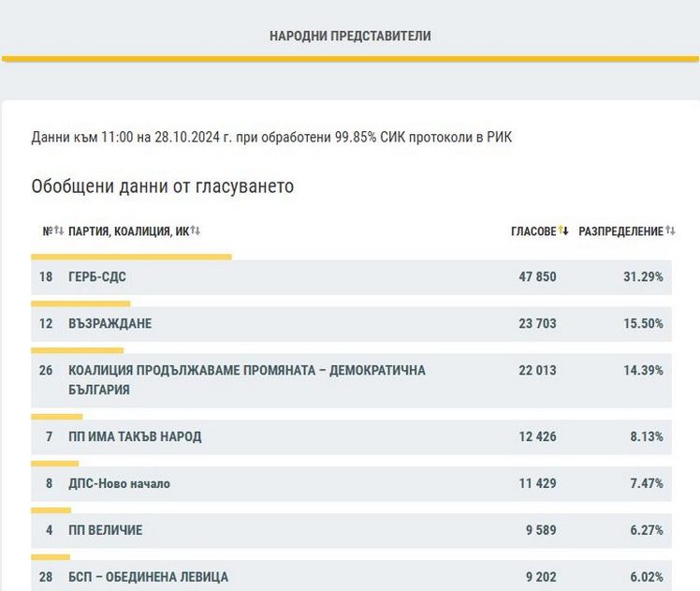Screen dimensions: 700x591
Task: Click sort arrows next to ГЛАСОВЕ
Action: pyautogui.click(x=563, y=231)
